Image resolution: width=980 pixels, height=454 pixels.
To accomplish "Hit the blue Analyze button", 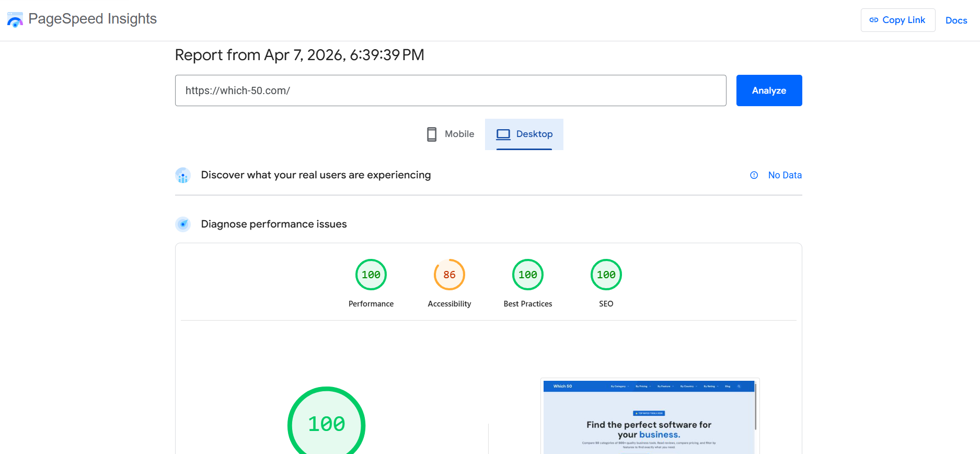I will (769, 90).
